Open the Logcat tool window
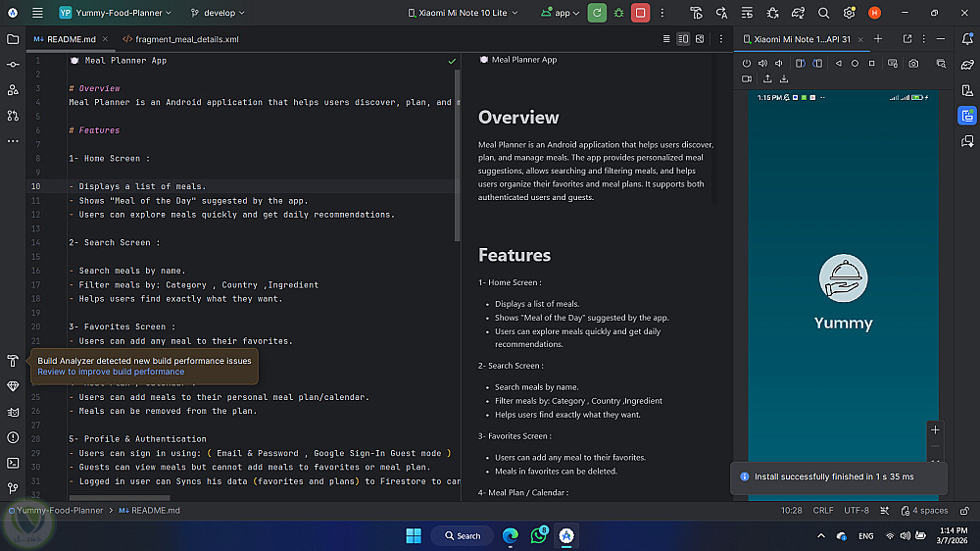The image size is (980, 551). point(13,412)
